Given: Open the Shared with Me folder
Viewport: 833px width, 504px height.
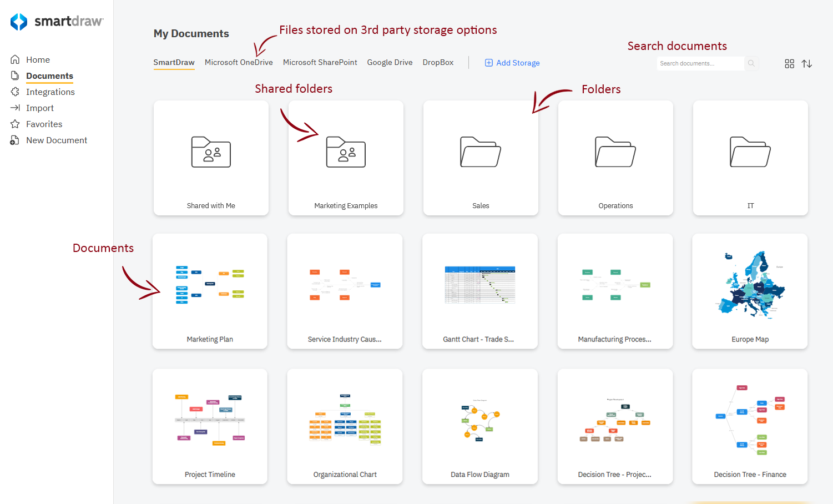Looking at the screenshot, I should point(211,158).
